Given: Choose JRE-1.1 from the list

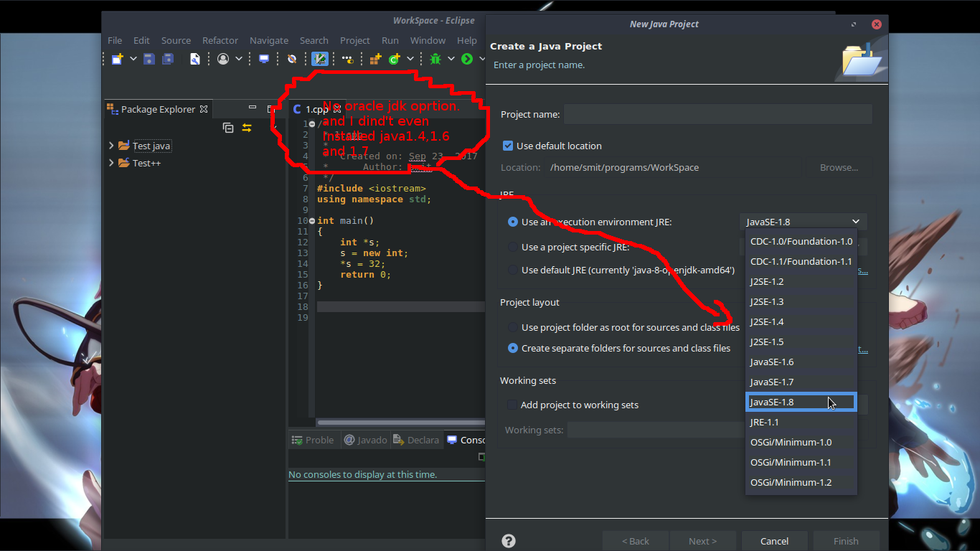Looking at the screenshot, I should point(801,422).
